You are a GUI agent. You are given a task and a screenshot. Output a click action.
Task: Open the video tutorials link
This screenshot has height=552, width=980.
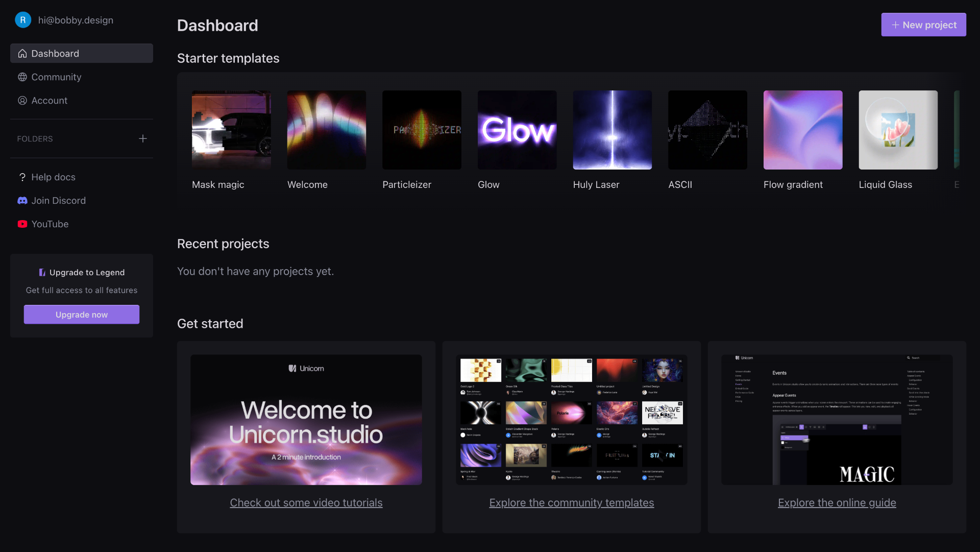point(306,502)
